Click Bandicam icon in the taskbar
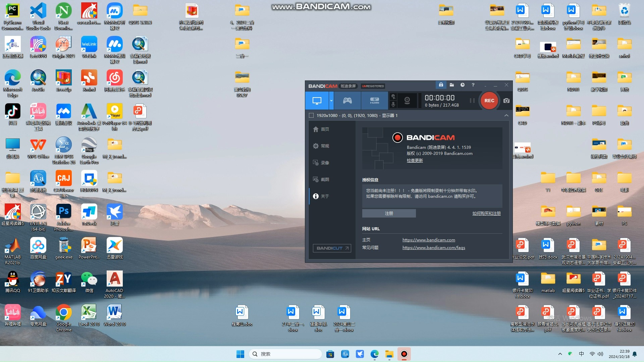This screenshot has height=362, width=644. tap(404, 354)
